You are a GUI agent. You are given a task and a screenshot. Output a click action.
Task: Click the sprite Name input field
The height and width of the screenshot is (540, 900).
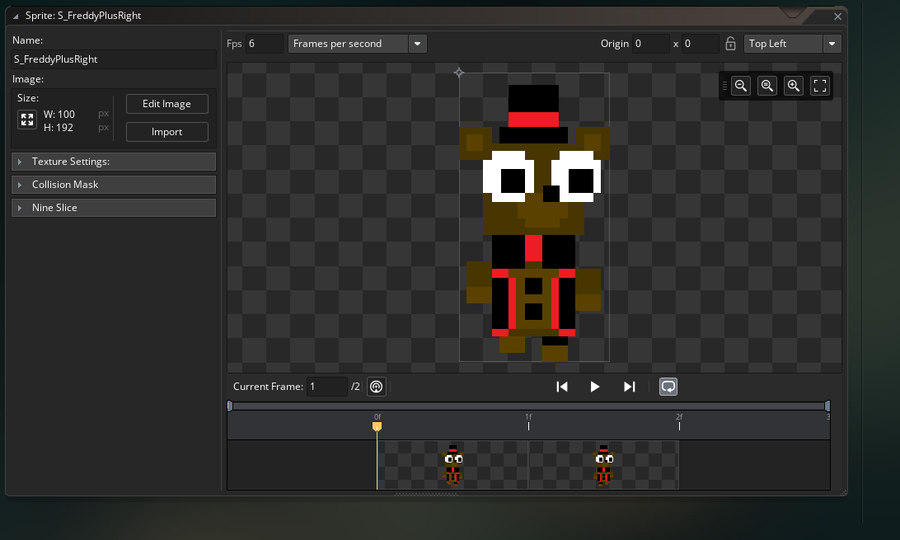pos(114,59)
